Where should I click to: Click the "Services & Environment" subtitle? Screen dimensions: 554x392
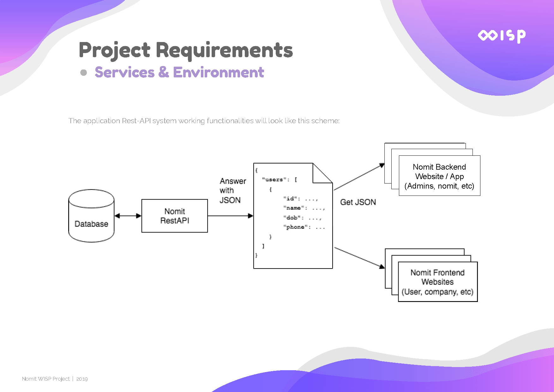coord(179,72)
